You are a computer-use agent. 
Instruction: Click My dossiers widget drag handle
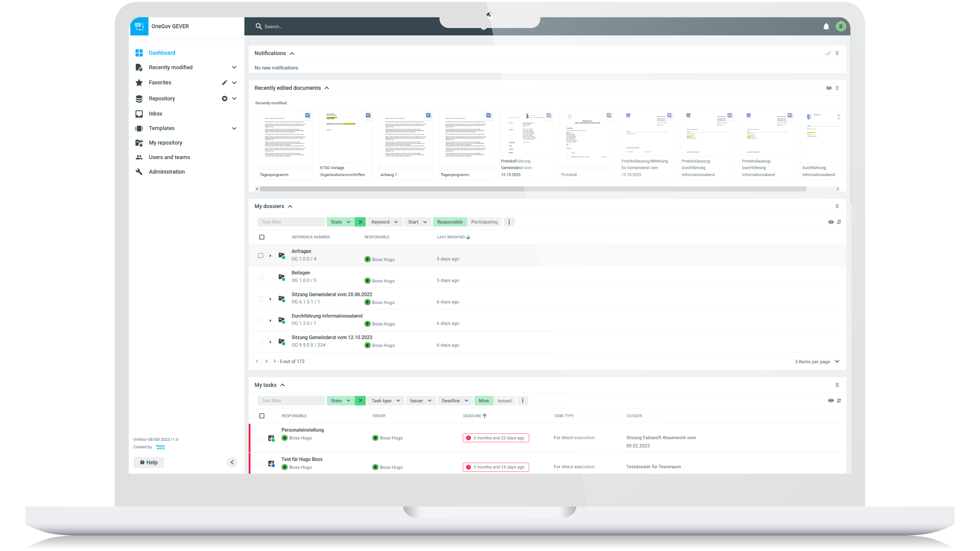click(837, 206)
